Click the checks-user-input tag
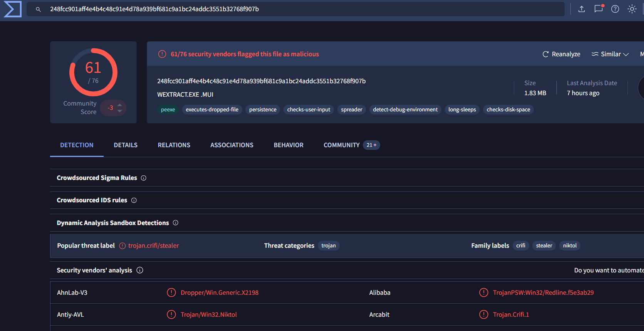 pyautogui.click(x=309, y=110)
